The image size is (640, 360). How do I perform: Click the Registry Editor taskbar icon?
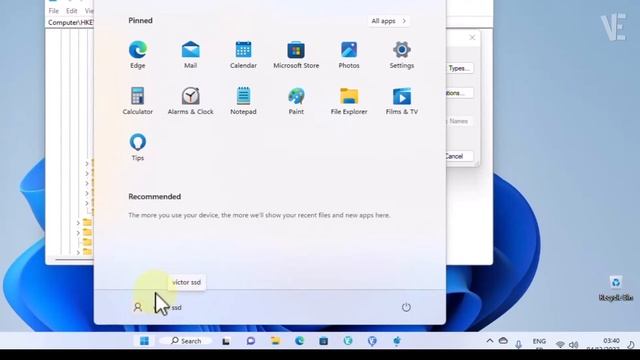397,341
